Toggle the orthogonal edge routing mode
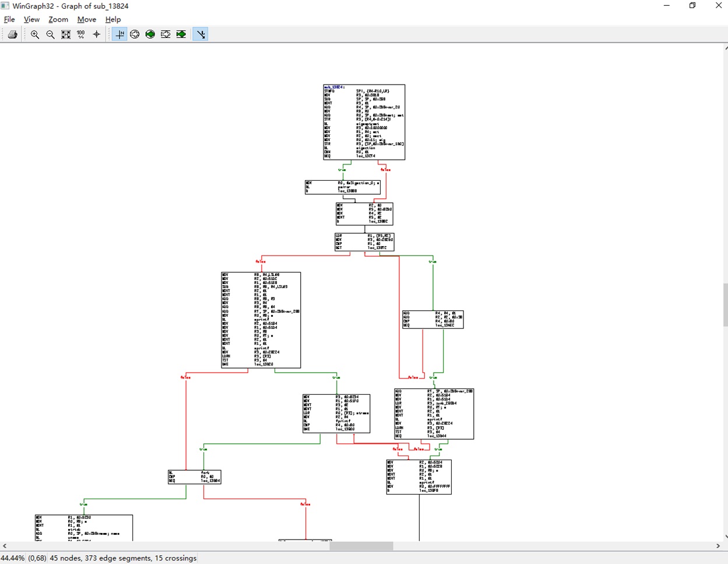The width and height of the screenshot is (728, 564). pos(201,34)
